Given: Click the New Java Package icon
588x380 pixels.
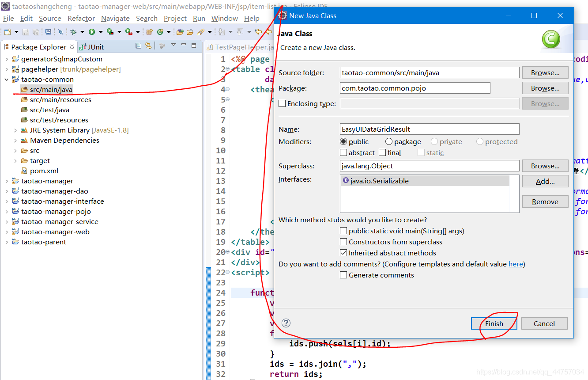Looking at the screenshot, I should (x=149, y=32).
